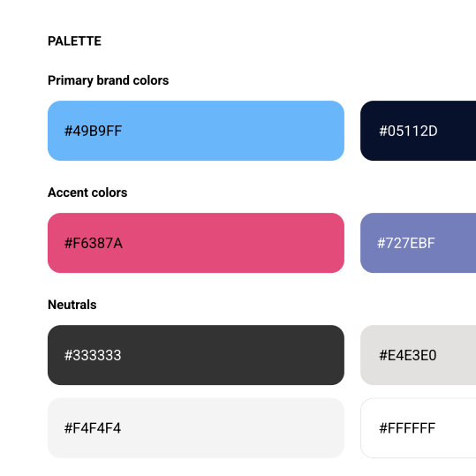Select the #F4F4F4 off-white neutral swatch
The image size is (476, 476).
click(196, 428)
